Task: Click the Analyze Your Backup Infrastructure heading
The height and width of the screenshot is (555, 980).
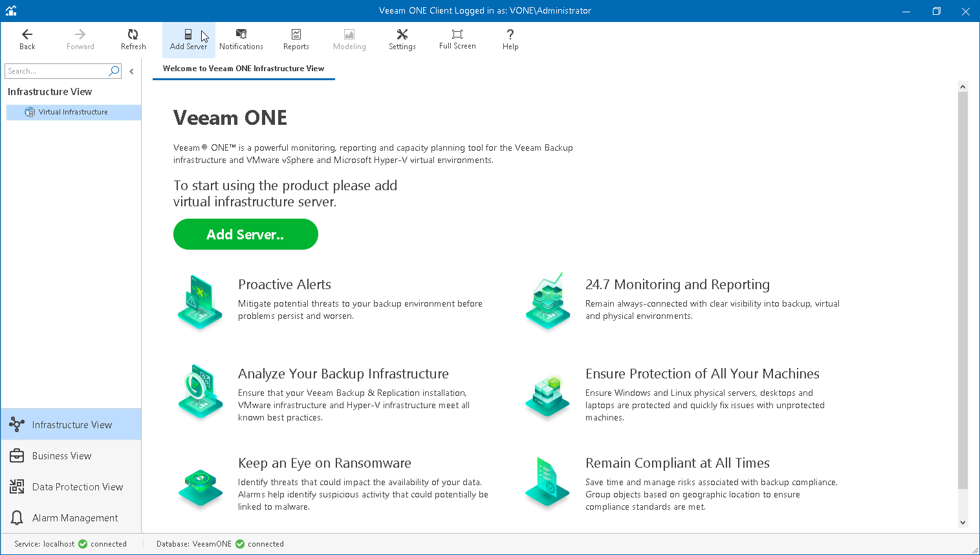Action: point(343,374)
